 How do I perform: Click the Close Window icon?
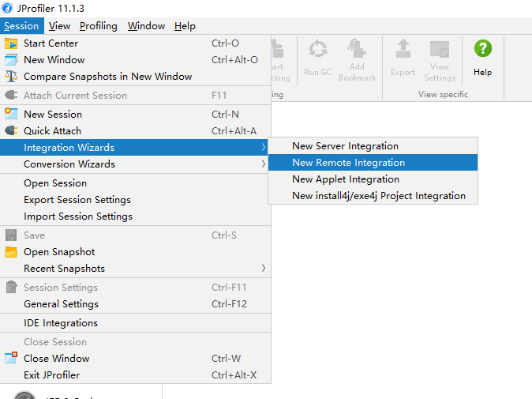click(x=11, y=358)
